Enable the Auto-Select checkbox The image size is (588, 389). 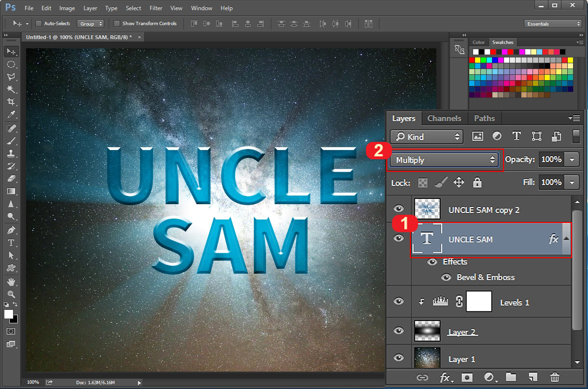[39, 24]
